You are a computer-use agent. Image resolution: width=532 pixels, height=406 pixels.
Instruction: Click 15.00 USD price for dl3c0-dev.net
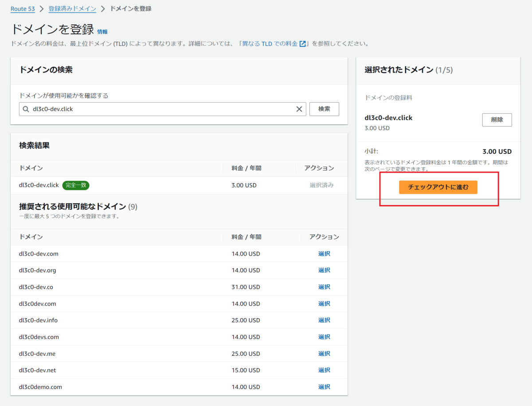246,370
